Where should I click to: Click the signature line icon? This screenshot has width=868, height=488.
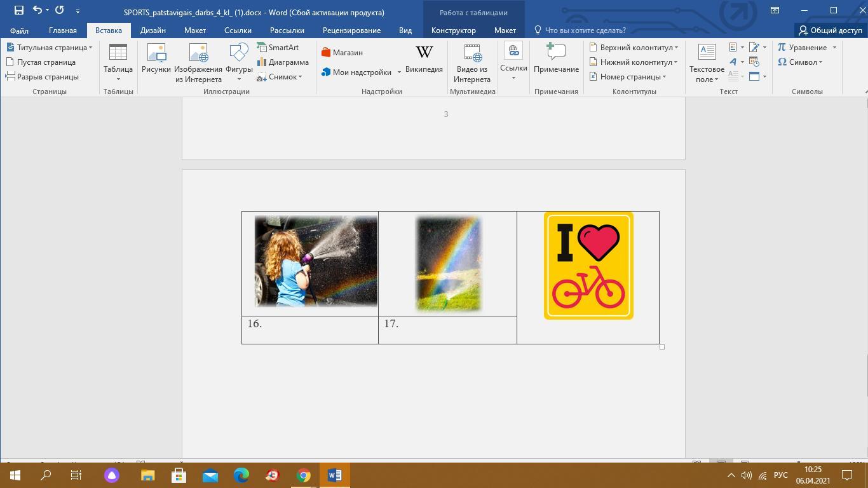757,48
